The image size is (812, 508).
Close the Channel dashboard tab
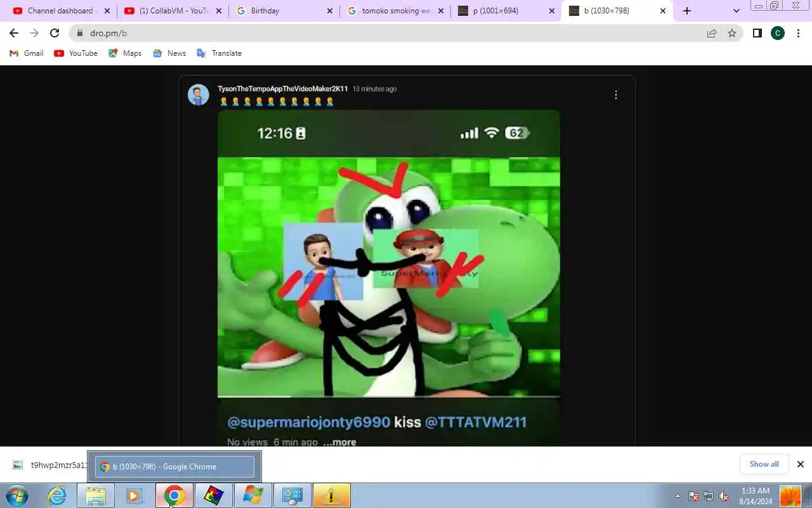pos(107,11)
